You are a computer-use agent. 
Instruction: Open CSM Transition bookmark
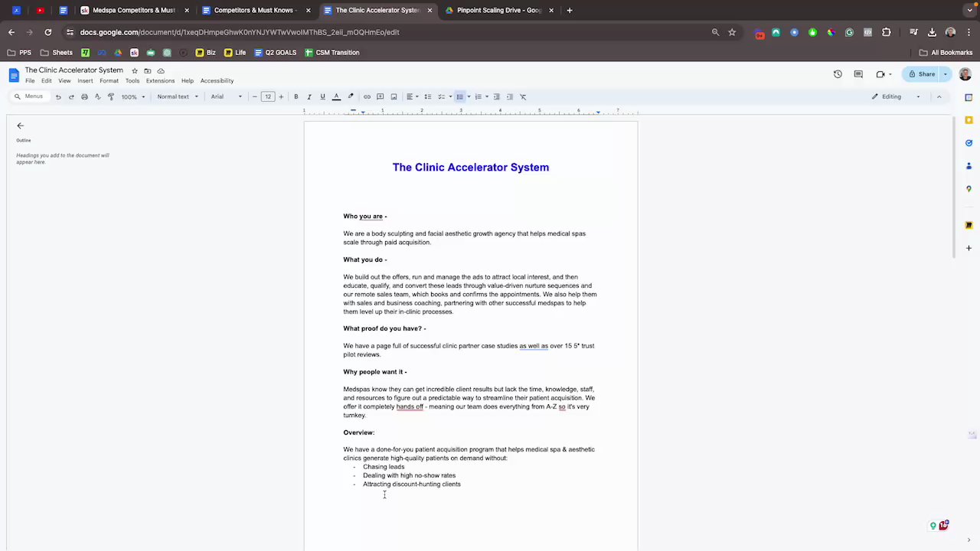point(332,53)
